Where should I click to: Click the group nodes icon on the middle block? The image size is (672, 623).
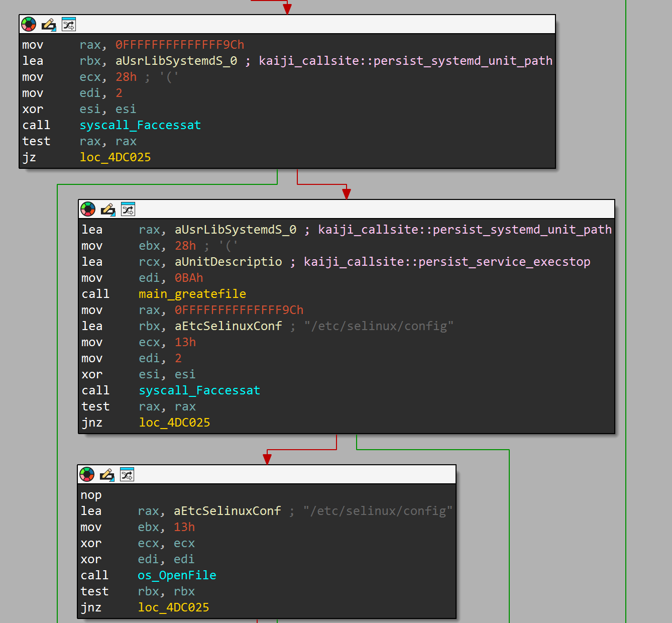(x=128, y=209)
